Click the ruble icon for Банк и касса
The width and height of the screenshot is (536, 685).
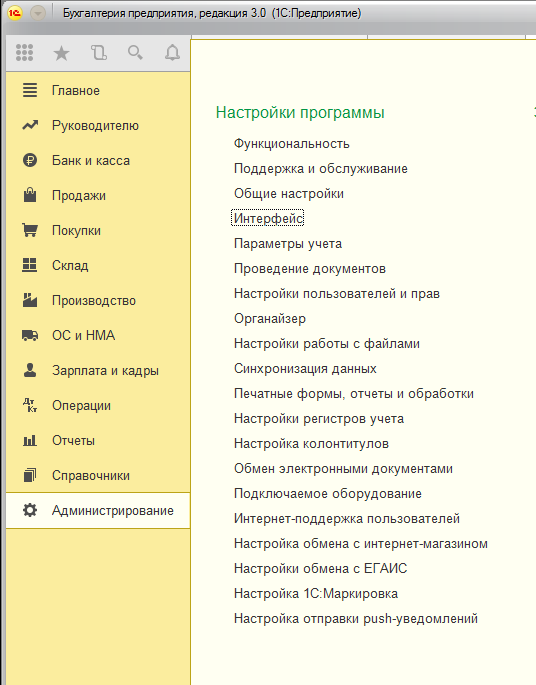coord(30,160)
